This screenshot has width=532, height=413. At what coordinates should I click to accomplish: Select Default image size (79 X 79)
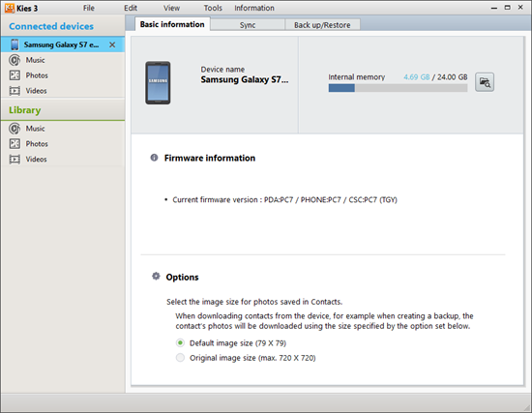tap(180, 343)
